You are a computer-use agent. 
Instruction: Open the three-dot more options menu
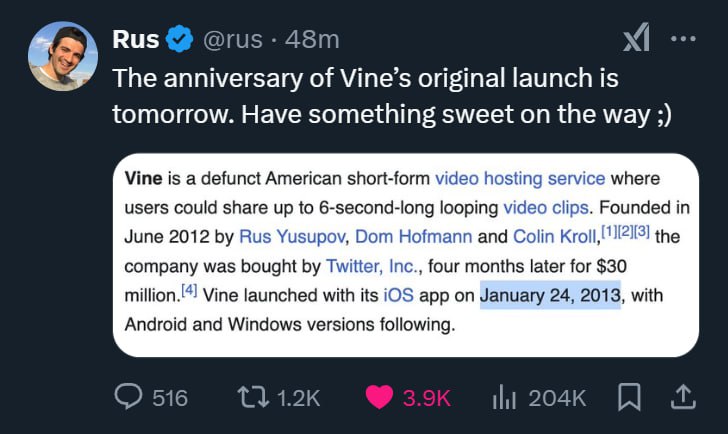(682, 39)
